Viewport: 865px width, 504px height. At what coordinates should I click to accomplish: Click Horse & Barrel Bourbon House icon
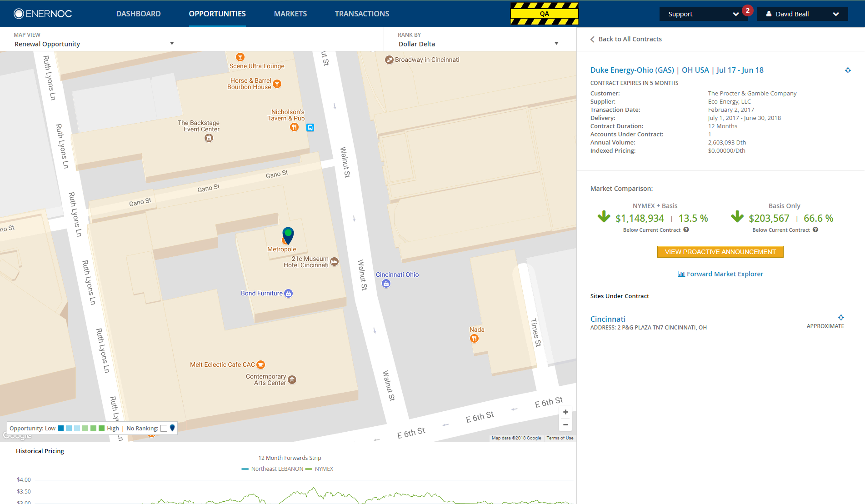277,84
